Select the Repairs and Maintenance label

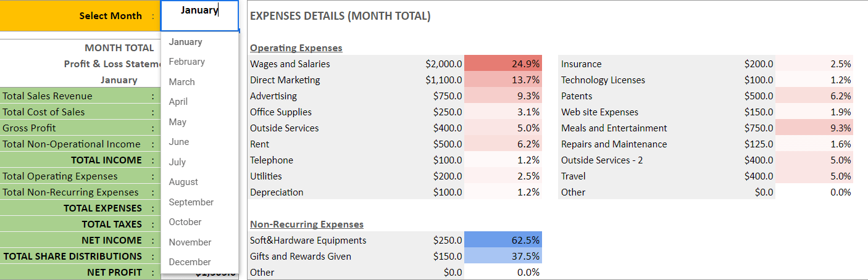pyautogui.click(x=614, y=144)
